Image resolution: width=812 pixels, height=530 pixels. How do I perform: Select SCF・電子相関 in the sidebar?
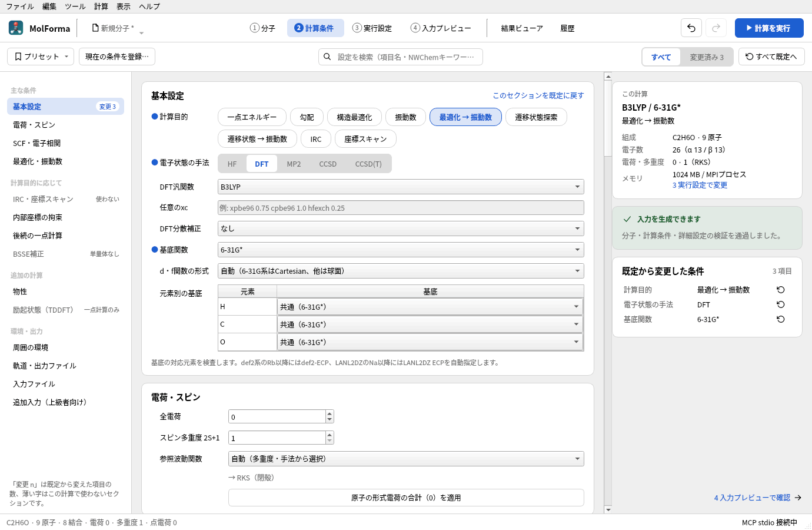pos(65,143)
